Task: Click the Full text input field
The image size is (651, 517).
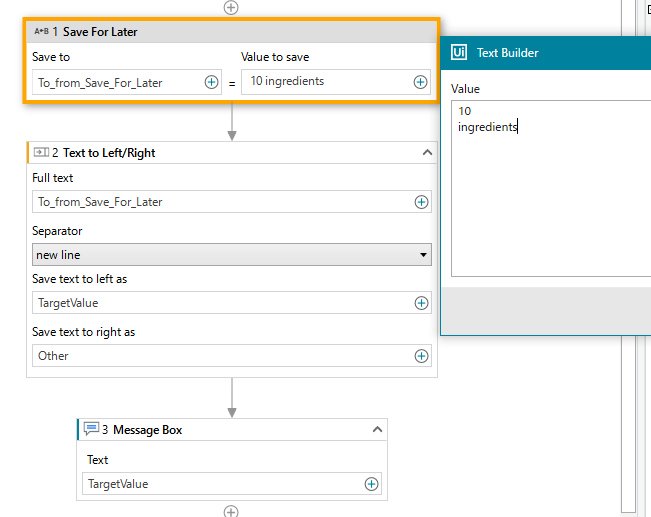Action: point(222,202)
